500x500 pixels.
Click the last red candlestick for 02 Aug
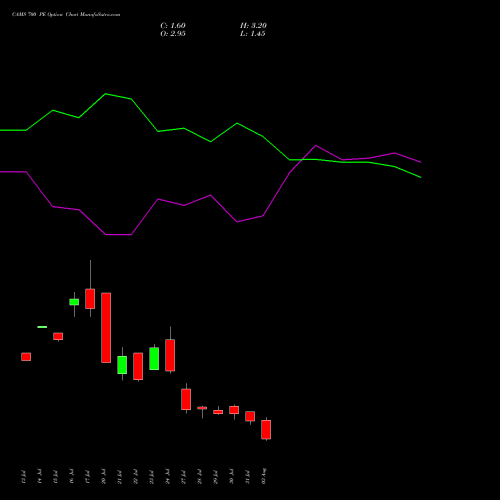[x=266, y=429]
